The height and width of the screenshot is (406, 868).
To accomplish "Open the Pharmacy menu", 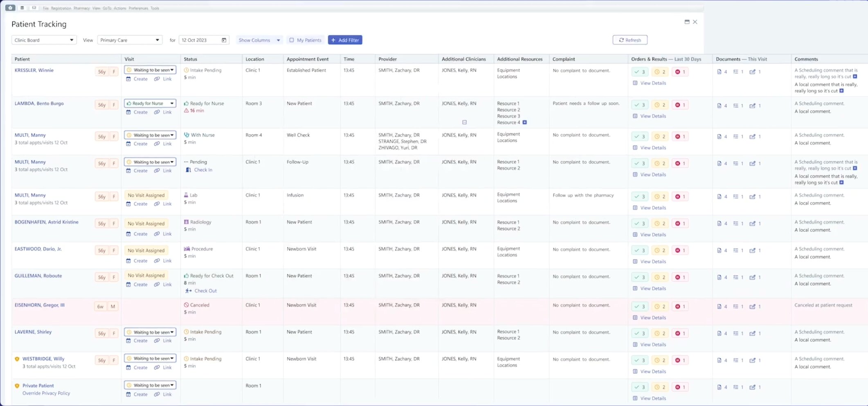I will click(x=81, y=8).
